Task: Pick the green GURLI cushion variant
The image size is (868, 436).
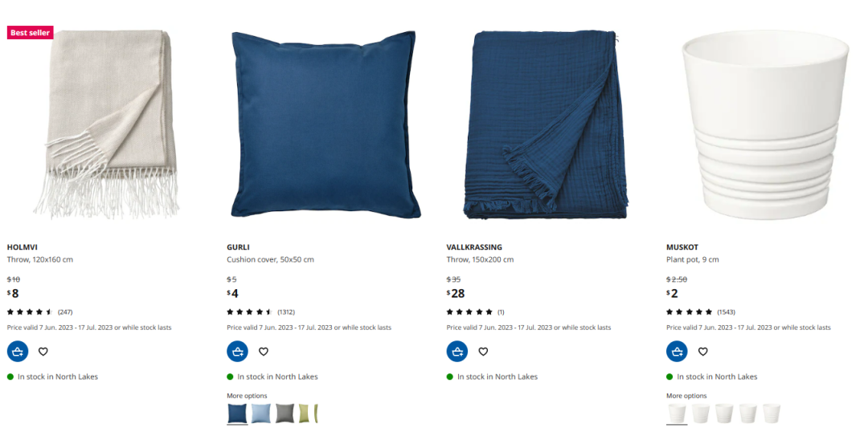Action: (x=309, y=414)
